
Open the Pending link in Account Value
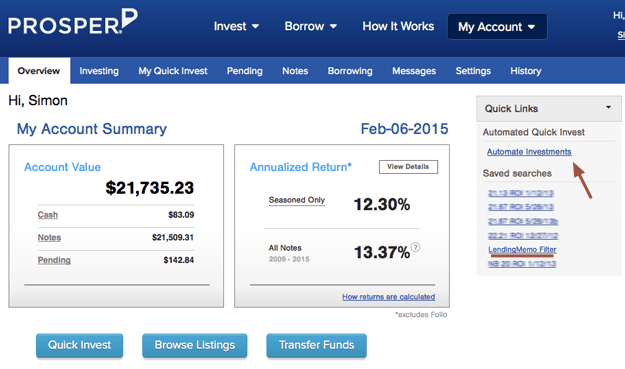54,260
